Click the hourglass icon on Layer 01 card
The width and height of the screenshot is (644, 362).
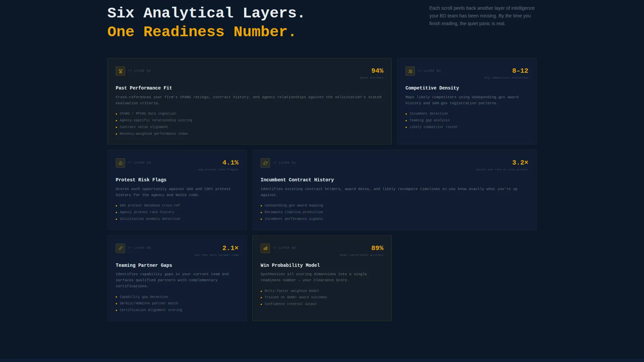click(120, 71)
